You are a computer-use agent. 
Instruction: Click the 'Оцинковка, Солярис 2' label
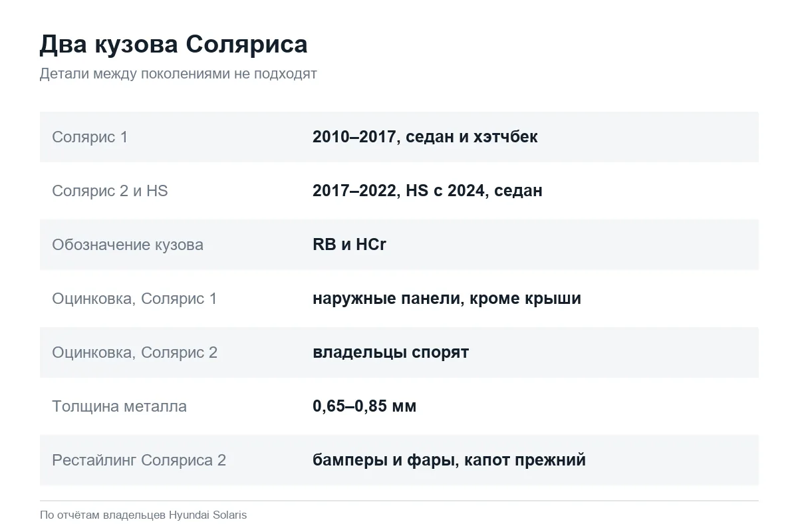click(135, 352)
